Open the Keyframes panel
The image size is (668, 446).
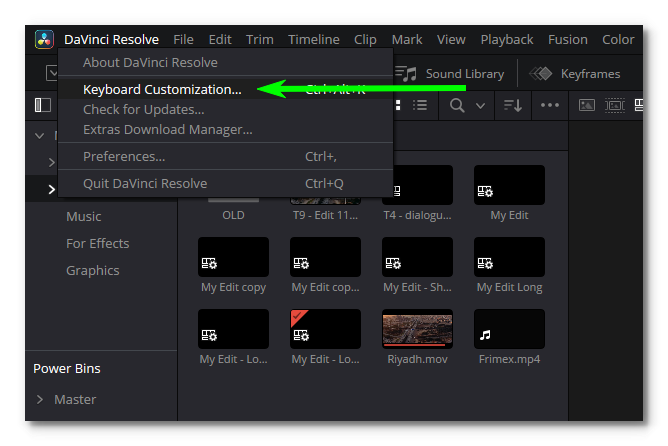point(590,74)
